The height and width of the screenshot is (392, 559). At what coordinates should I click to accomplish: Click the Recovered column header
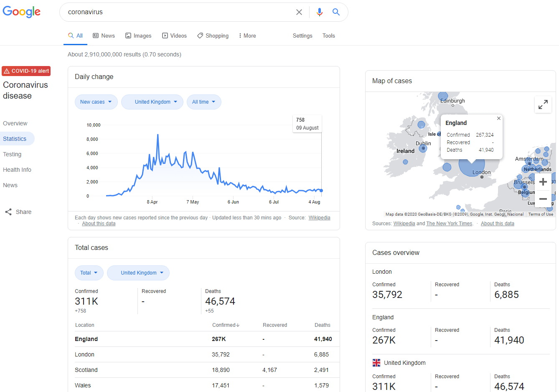(x=274, y=325)
